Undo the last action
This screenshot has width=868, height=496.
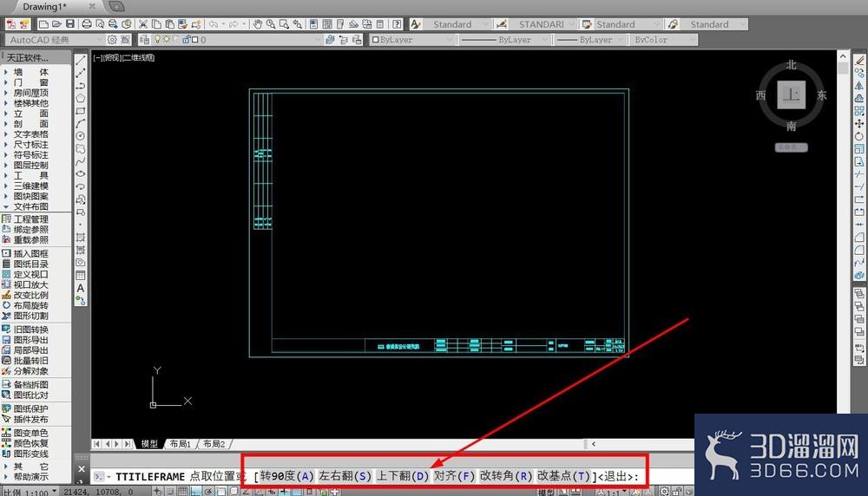pos(214,24)
